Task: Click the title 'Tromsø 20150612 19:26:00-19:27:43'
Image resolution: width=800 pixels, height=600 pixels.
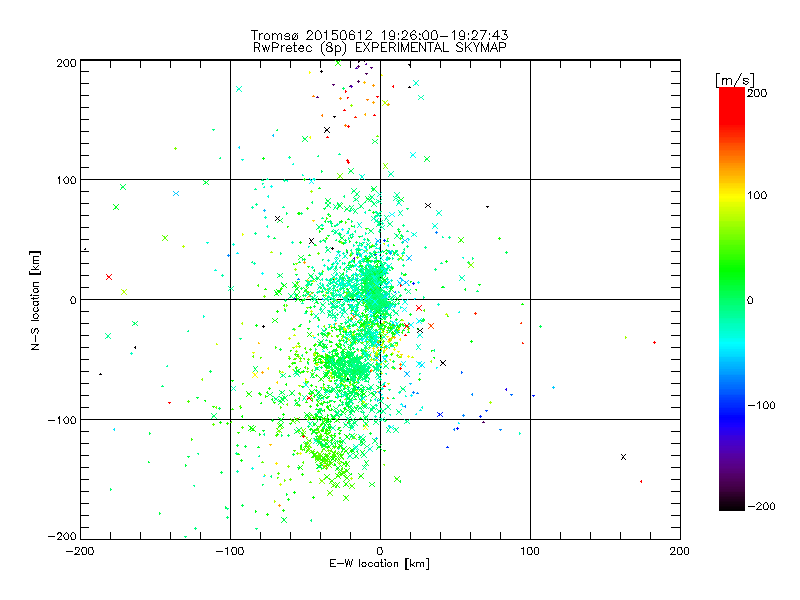Action: point(379,35)
